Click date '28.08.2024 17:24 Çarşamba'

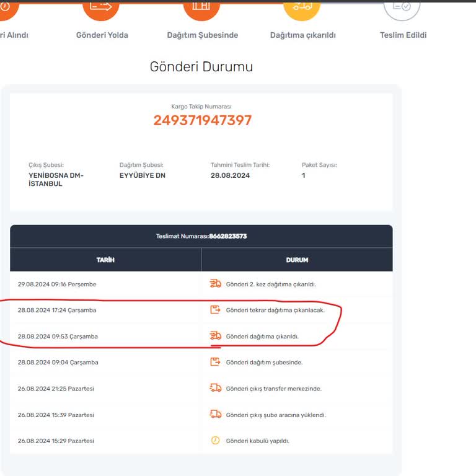57,311
